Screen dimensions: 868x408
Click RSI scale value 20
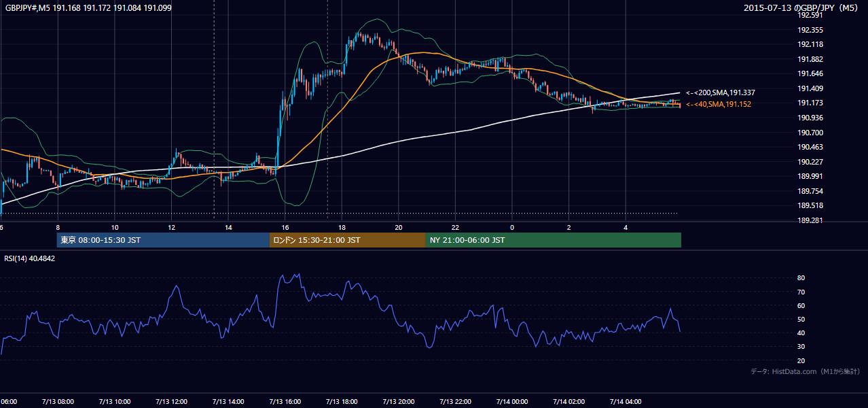pyautogui.click(x=801, y=360)
